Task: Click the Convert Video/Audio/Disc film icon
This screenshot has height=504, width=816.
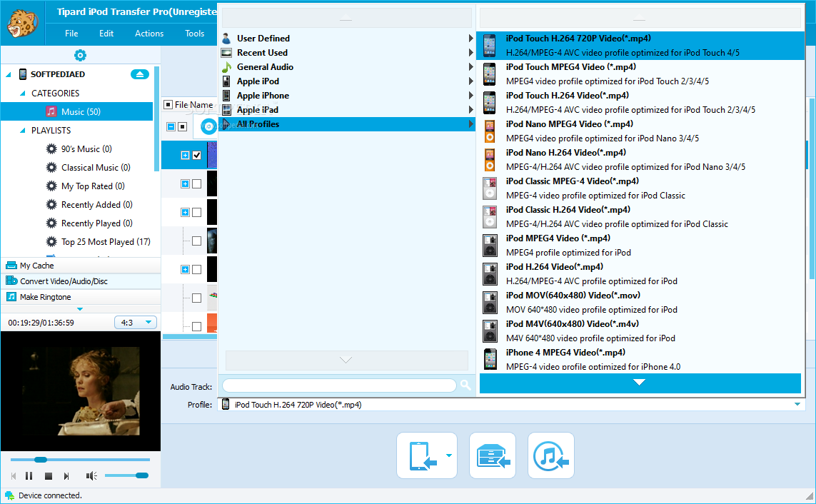Action: pos(11,281)
